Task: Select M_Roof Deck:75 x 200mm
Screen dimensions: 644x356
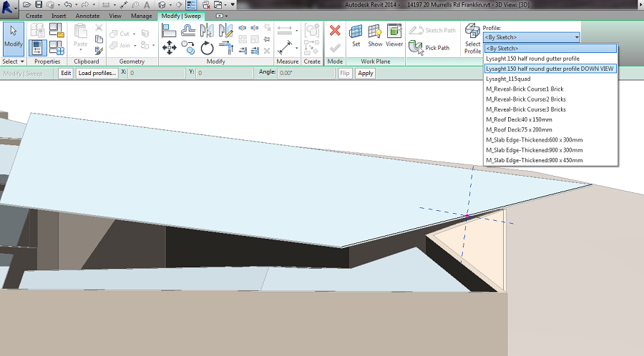Action: tap(550, 129)
